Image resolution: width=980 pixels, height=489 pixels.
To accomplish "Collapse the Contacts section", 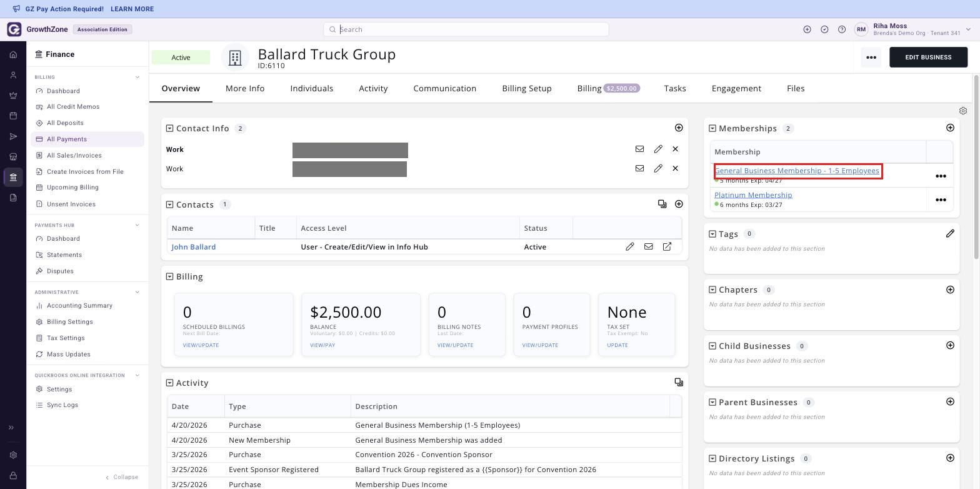I will tap(169, 204).
